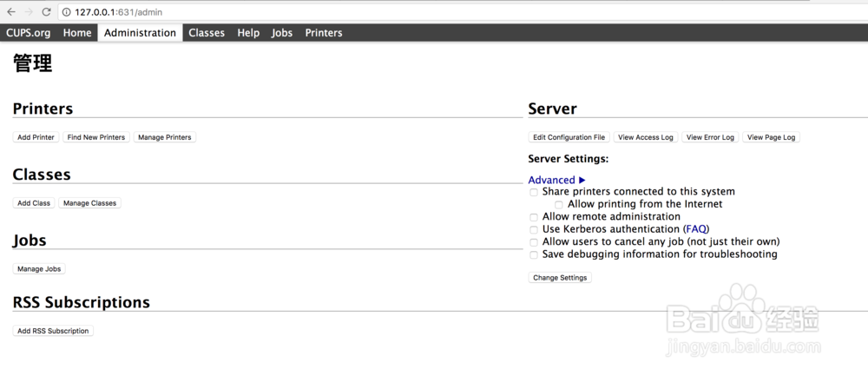Open Edit Configuration File
868x376 pixels.
click(569, 137)
